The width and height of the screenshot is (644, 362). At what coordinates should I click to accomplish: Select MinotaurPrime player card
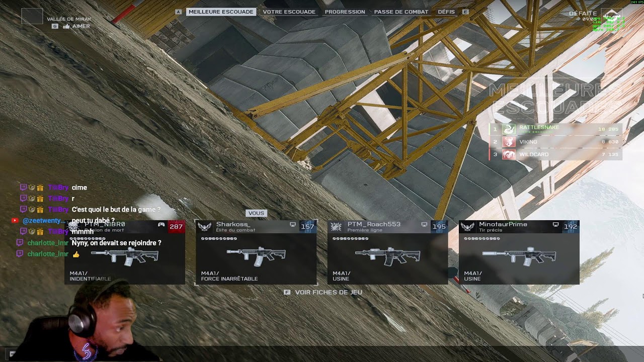pos(519,252)
